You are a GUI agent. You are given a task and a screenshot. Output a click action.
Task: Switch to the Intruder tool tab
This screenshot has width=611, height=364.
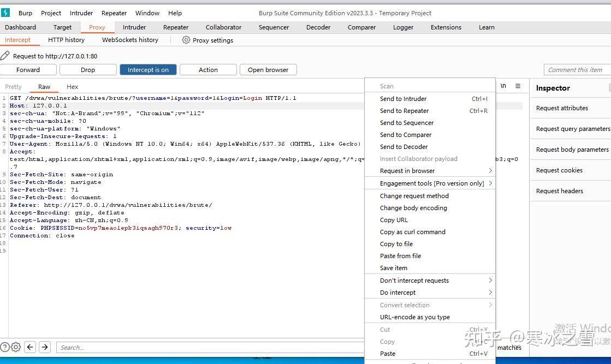[134, 27]
